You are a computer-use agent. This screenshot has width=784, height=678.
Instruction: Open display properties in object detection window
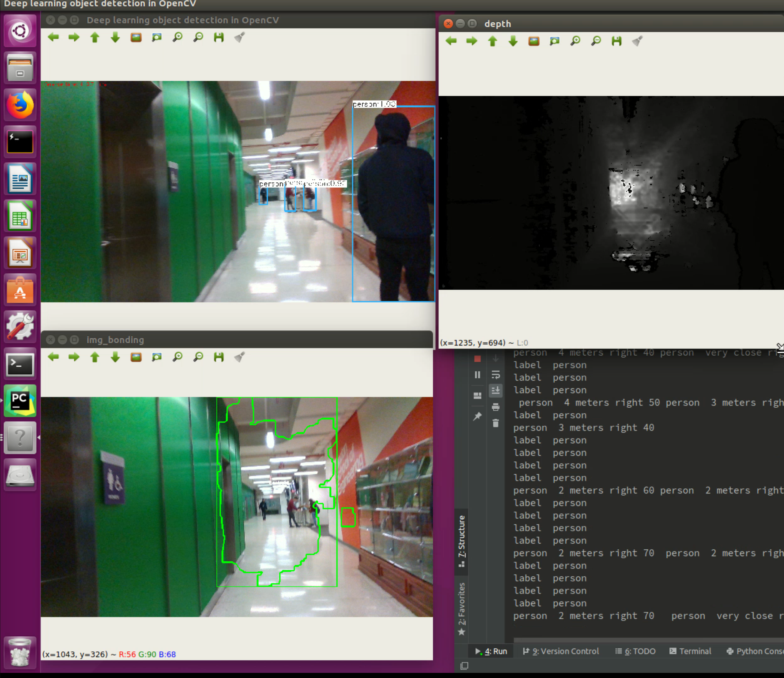click(240, 37)
